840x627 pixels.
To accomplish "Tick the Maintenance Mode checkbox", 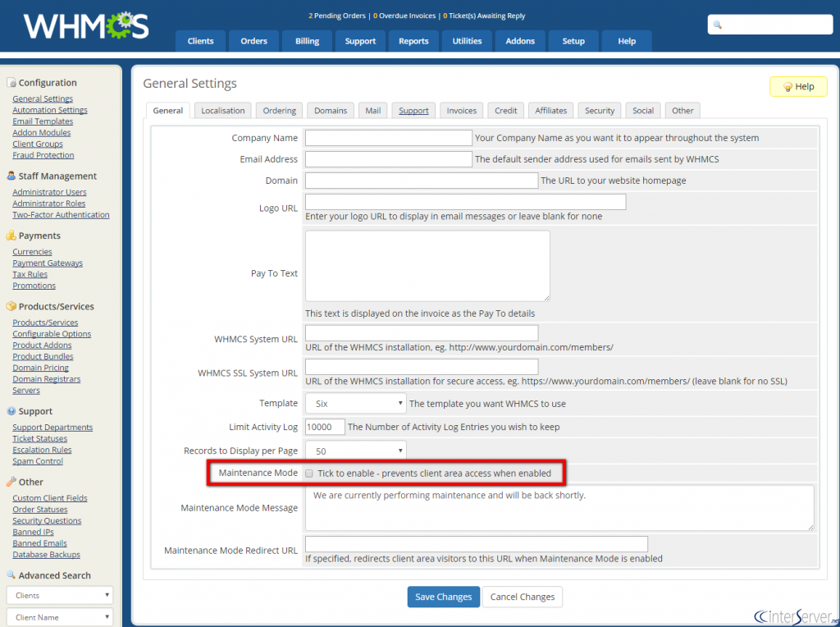I will [309, 474].
